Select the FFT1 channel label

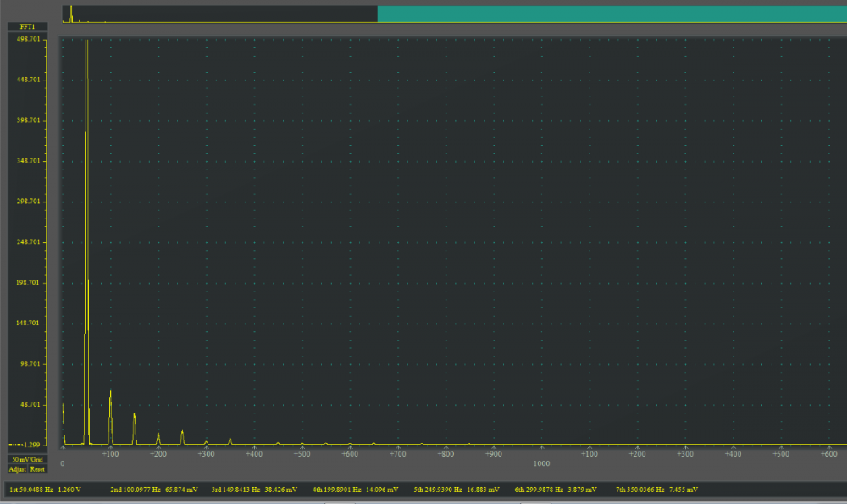(27, 27)
